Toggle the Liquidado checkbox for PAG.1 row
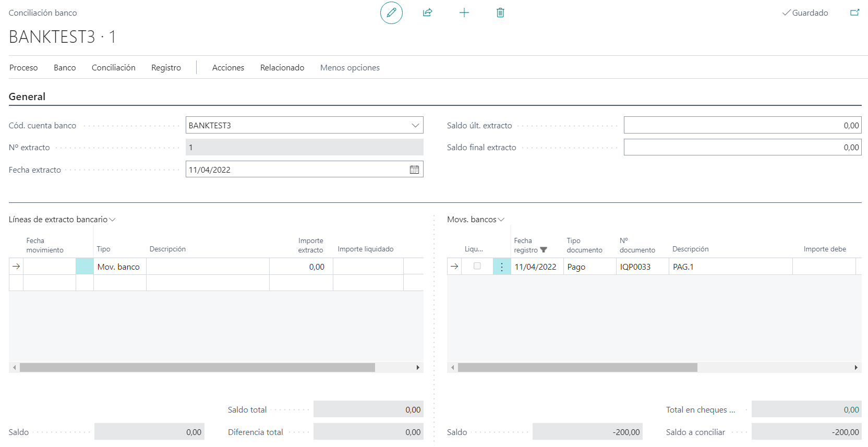 click(477, 267)
